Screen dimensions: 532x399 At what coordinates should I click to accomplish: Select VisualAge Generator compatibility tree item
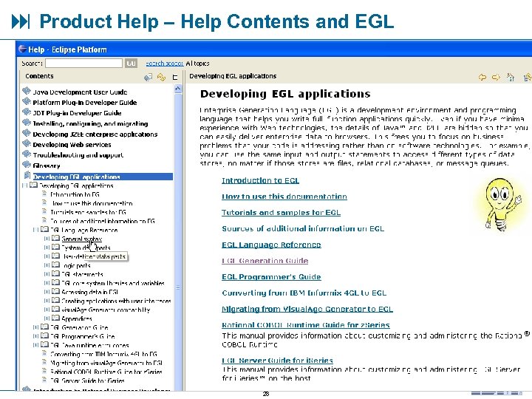(x=106, y=310)
